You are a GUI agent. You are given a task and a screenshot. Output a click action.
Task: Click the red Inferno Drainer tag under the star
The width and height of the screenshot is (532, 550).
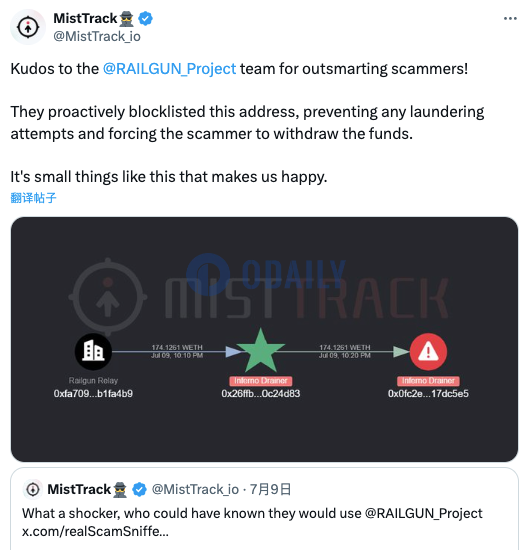point(261,381)
